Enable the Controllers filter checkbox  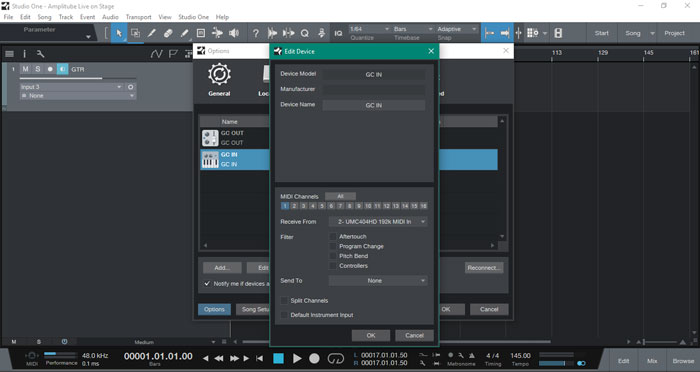333,266
